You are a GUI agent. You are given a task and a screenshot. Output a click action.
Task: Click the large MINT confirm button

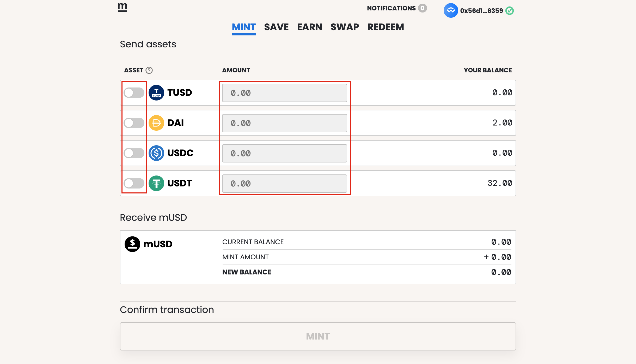pos(318,336)
